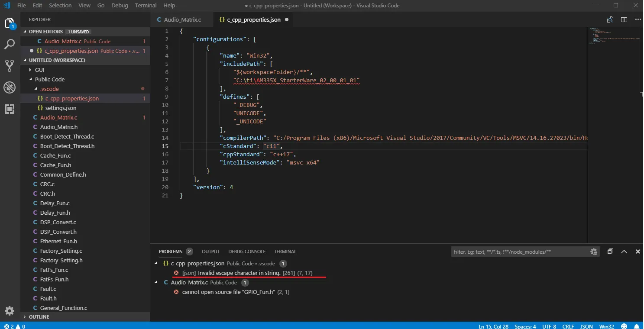Click the filter settings gear in Problems panel
Screen dimensions: 644x329
[594, 252]
